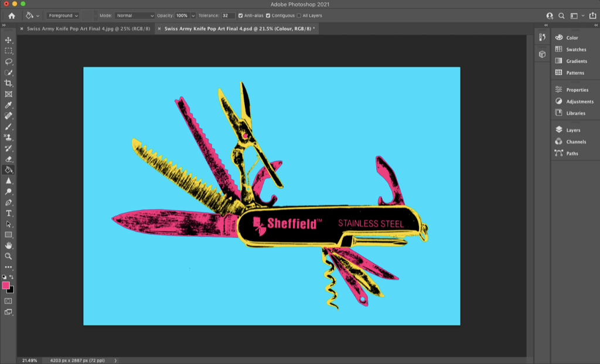Disable Anti-alias option
Screen dimensions: 600x364
(240, 16)
